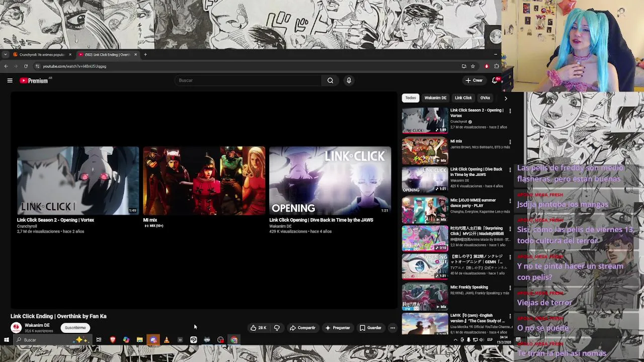Click the Crear button
Viewport: 644px width, 362px height.
474,80
